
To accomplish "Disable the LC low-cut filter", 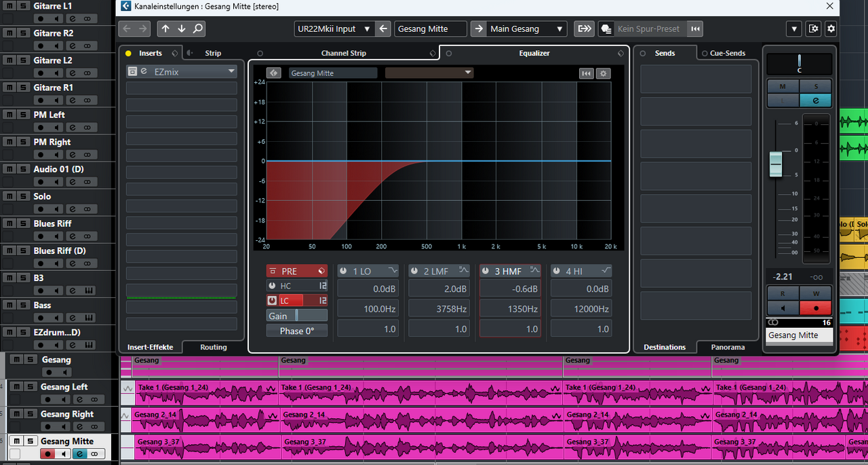I will 272,301.
